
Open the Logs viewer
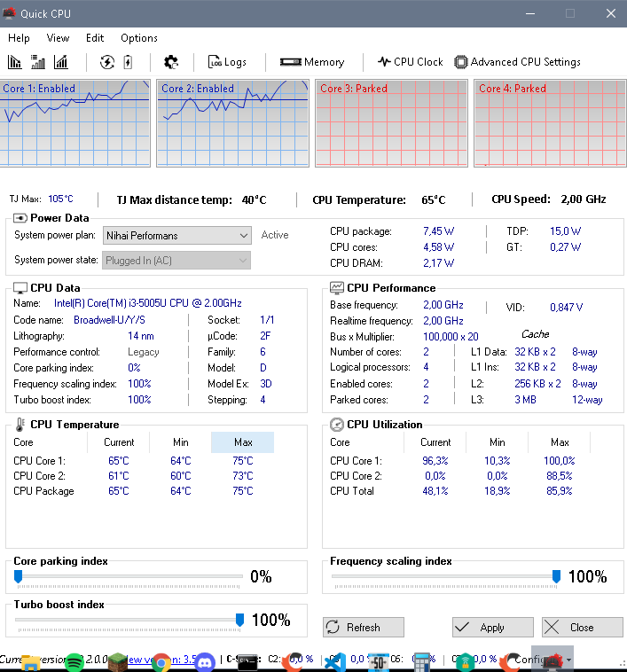click(x=227, y=62)
